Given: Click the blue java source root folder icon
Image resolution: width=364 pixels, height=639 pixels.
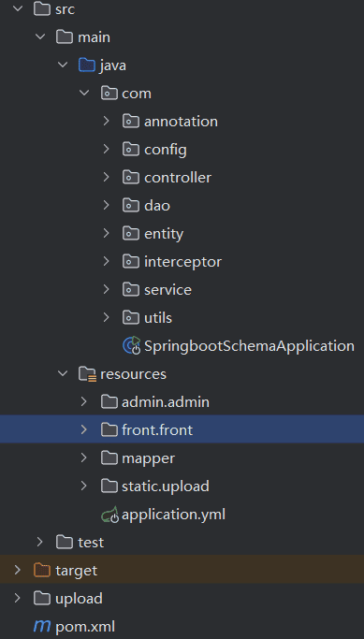Looking at the screenshot, I should pyautogui.click(x=87, y=65).
